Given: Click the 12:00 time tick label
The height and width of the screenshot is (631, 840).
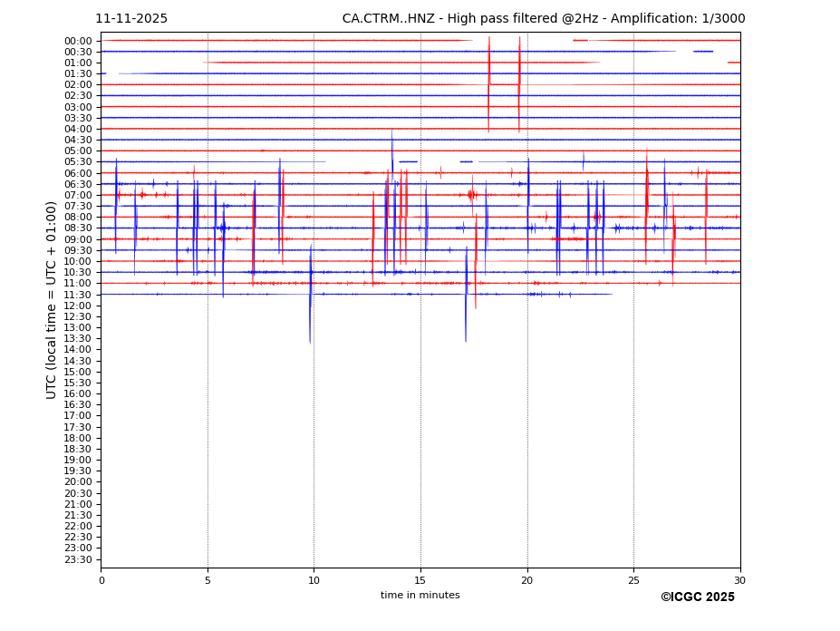Looking at the screenshot, I should (x=78, y=306).
